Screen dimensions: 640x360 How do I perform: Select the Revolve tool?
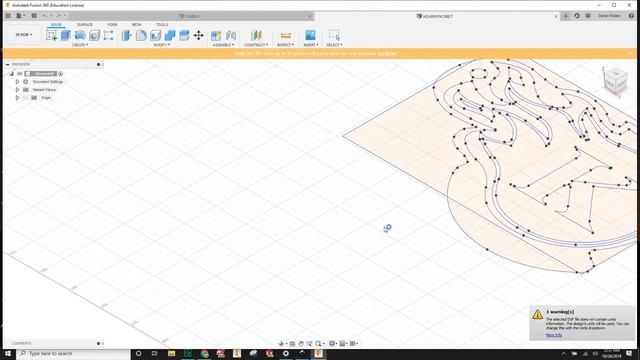click(80, 36)
